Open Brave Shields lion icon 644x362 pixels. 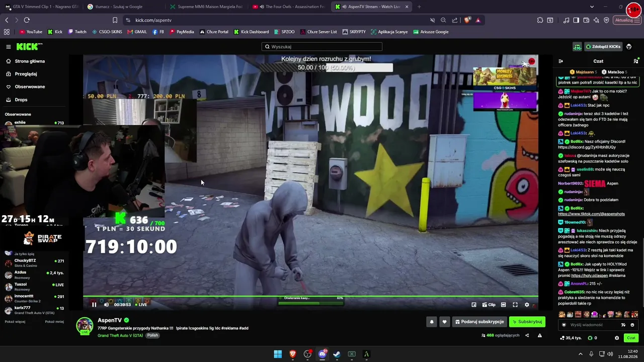tap(467, 20)
